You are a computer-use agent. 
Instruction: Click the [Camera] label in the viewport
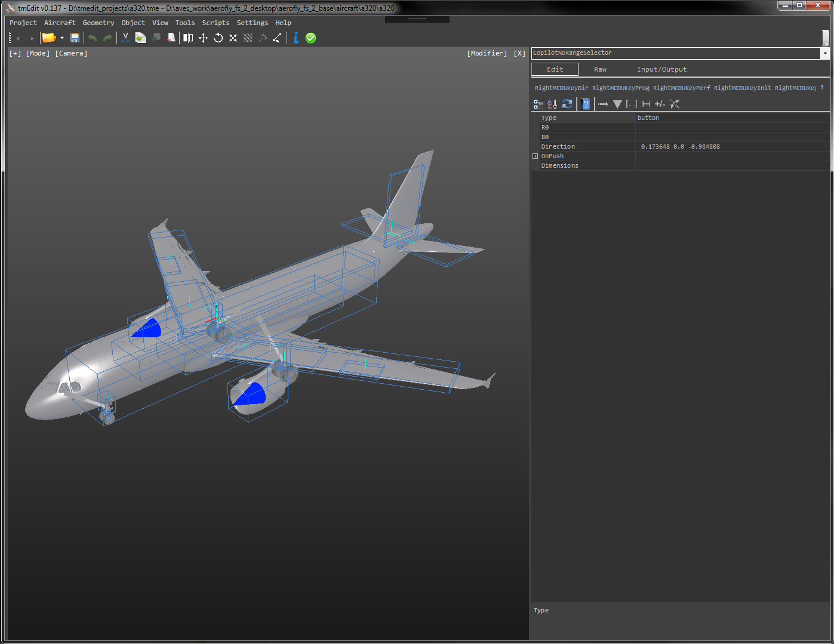71,53
